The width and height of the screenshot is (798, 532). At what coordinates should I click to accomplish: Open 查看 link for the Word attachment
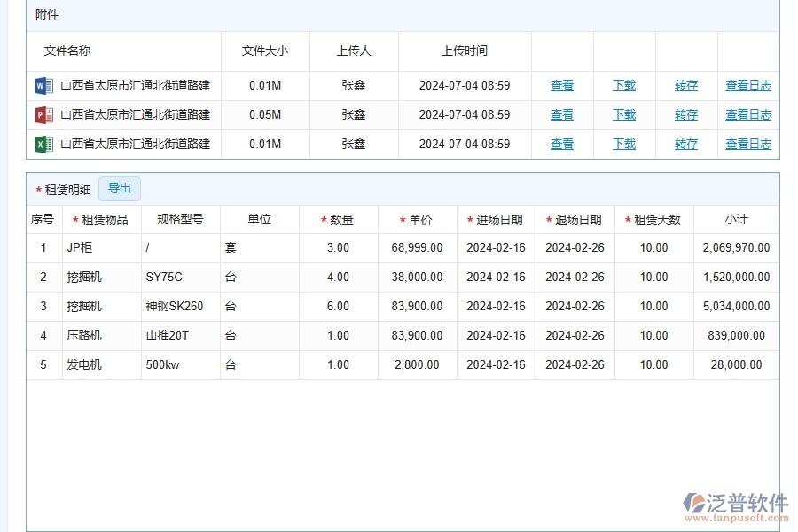pyautogui.click(x=561, y=85)
